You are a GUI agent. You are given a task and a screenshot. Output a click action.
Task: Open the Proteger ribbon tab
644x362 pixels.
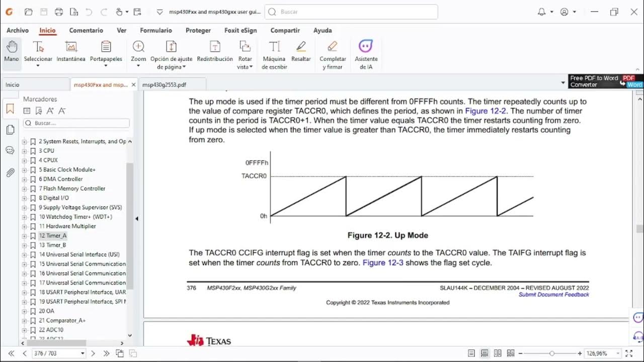pos(198,31)
